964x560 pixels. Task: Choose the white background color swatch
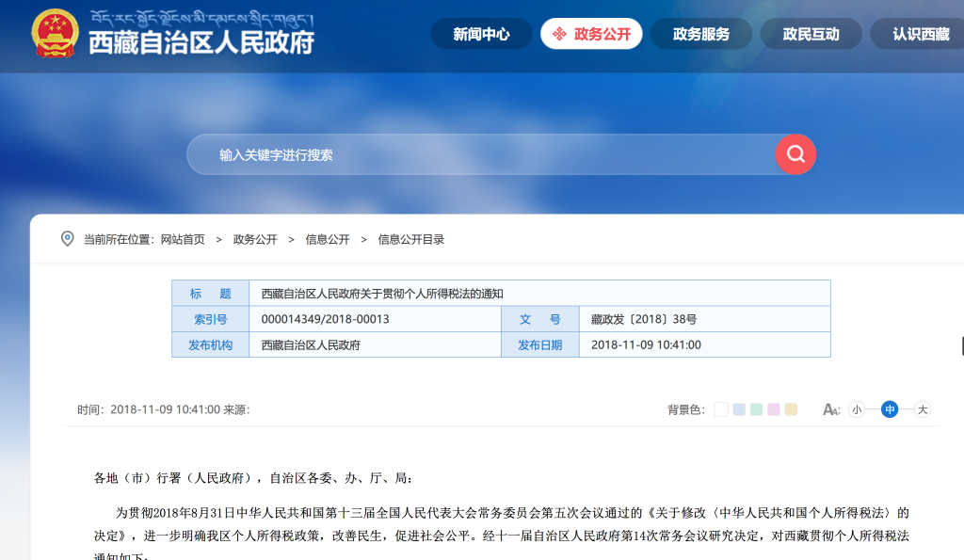[x=721, y=409]
